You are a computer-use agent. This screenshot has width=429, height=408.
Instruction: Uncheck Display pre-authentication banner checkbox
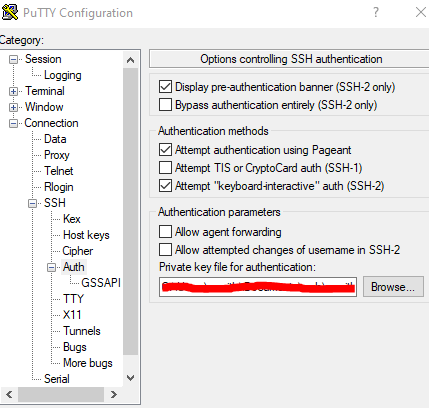click(x=165, y=87)
